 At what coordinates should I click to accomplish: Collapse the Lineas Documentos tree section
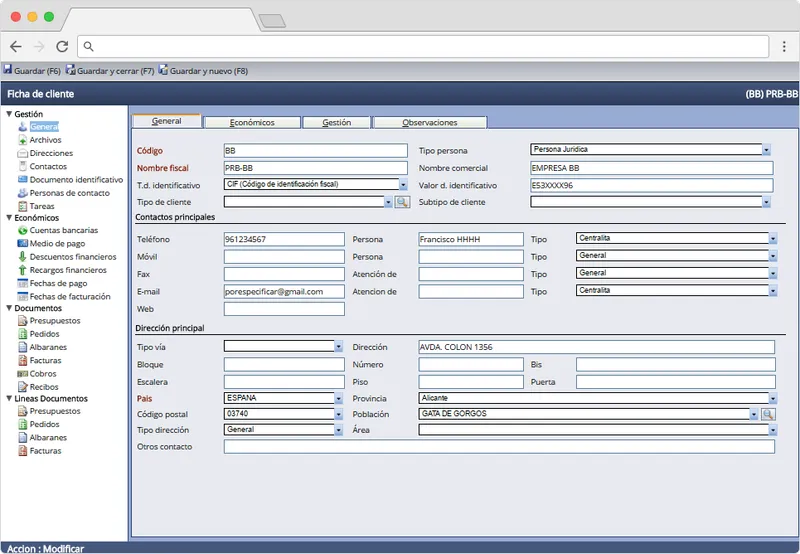point(9,398)
